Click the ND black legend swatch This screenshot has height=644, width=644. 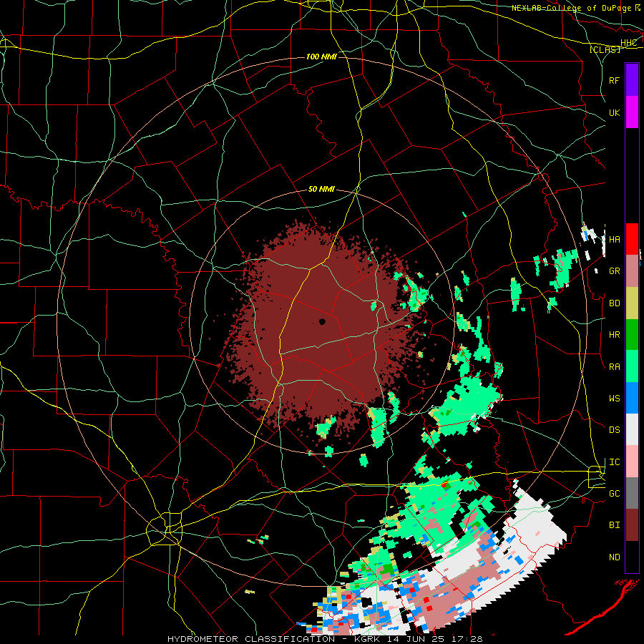pyautogui.click(x=632, y=557)
